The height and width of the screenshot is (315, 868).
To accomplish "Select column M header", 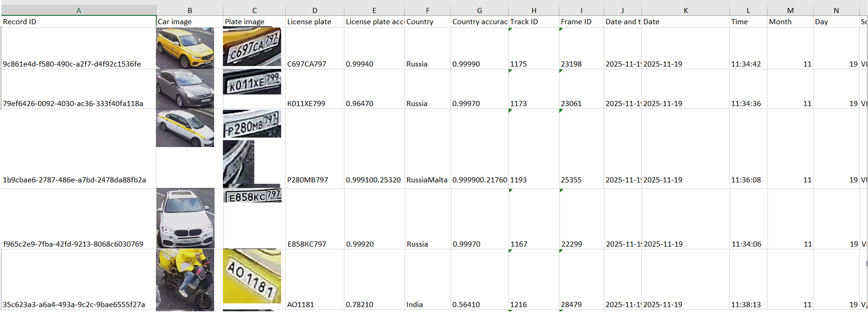I will point(790,10).
